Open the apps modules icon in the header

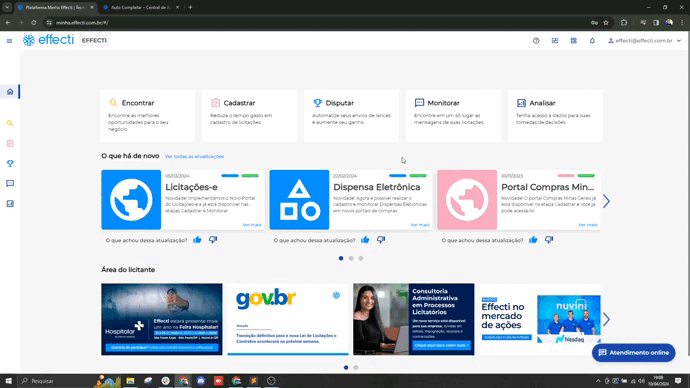click(574, 40)
